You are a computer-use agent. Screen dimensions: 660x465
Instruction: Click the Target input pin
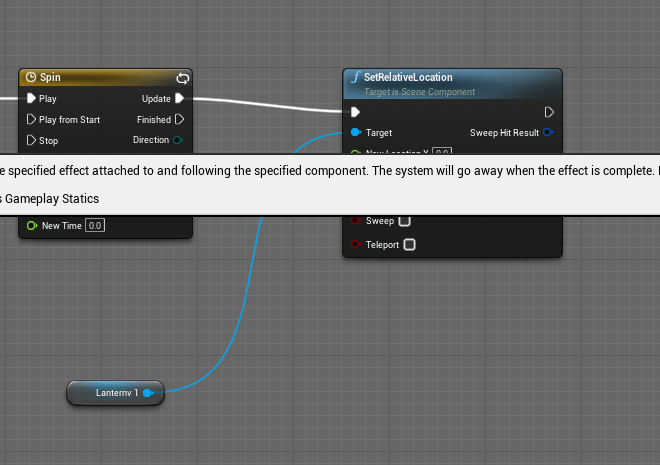pyautogui.click(x=356, y=132)
